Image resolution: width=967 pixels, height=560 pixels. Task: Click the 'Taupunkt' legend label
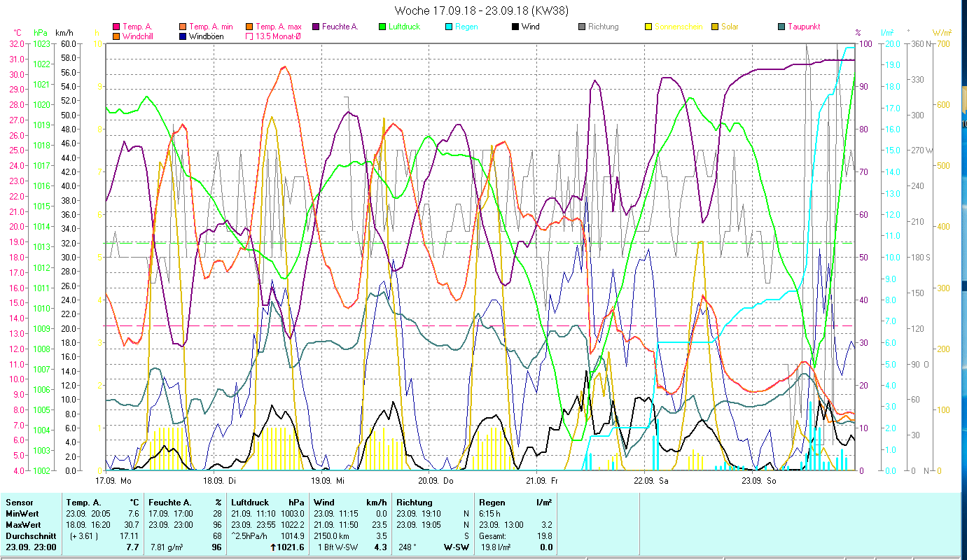tap(804, 27)
